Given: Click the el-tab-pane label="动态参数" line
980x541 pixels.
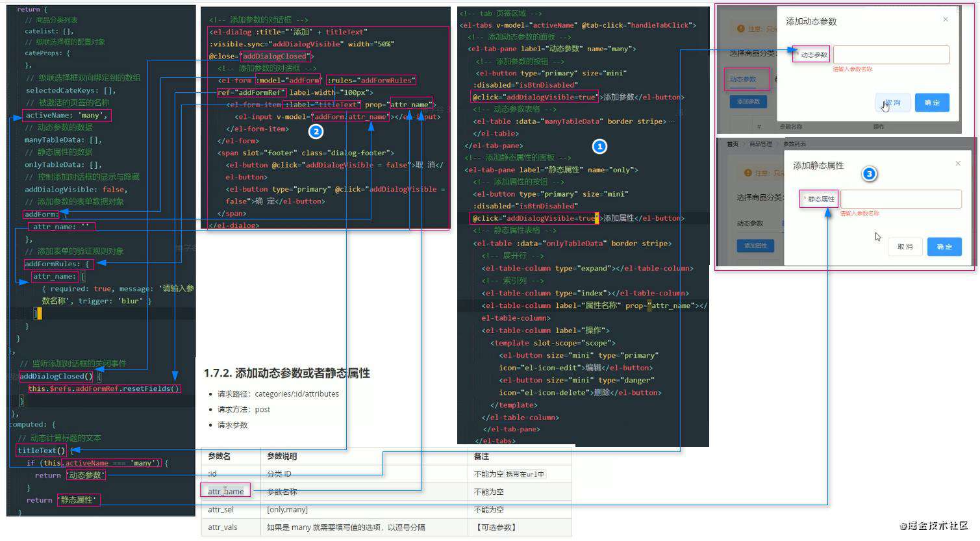Looking at the screenshot, I should tap(551, 49).
